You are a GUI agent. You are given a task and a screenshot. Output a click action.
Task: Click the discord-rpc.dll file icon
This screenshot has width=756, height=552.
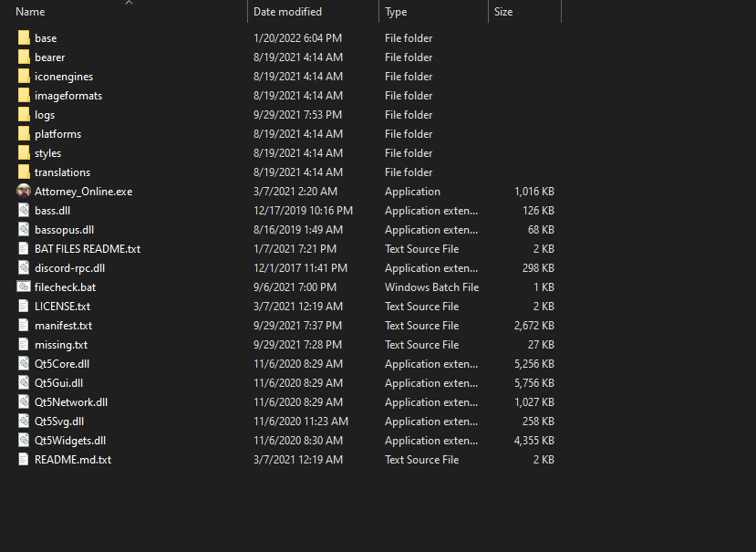click(x=24, y=268)
